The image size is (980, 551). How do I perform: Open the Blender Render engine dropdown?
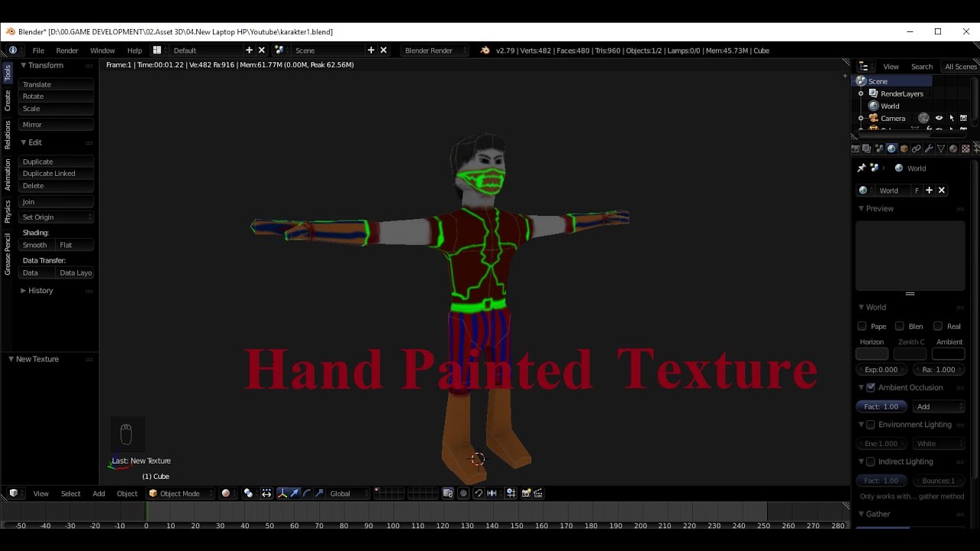pyautogui.click(x=434, y=51)
